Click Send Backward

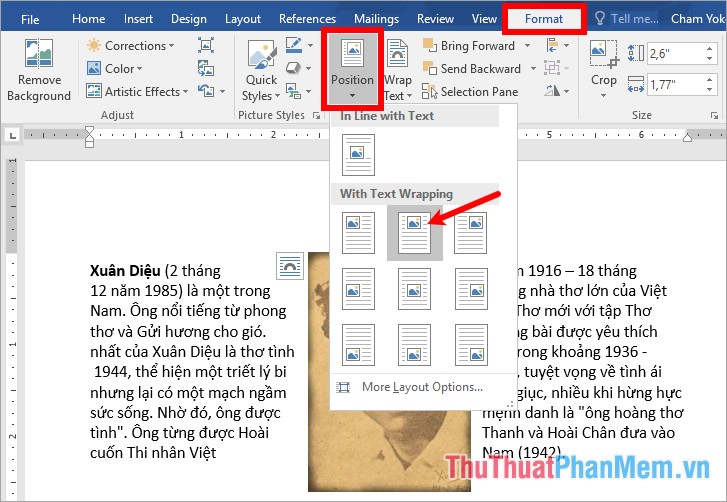472,69
